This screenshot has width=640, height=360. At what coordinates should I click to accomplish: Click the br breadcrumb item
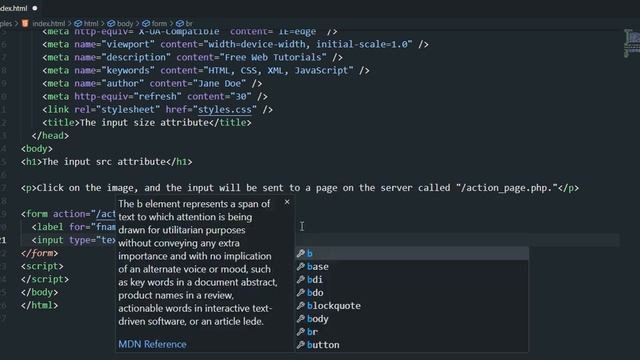tap(184, 24)
